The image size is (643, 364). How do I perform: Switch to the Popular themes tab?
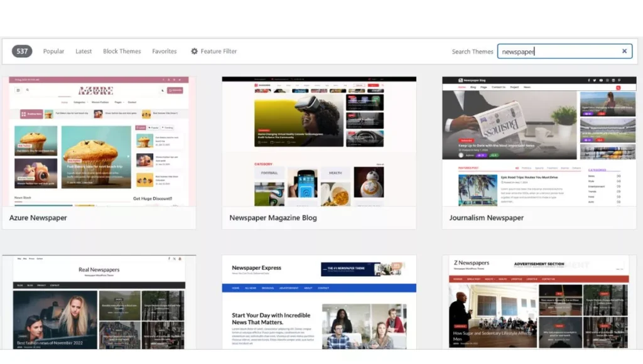pos(53,51)
